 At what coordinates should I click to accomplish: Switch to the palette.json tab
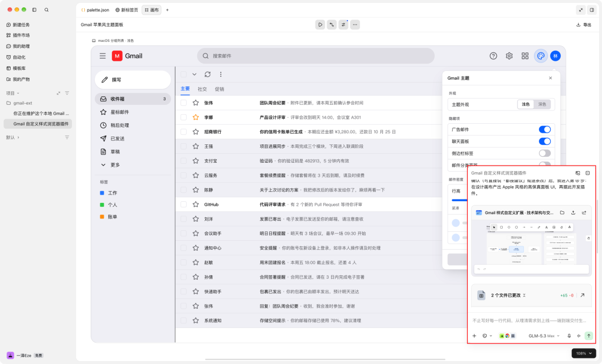pyautogui.click(x=95, y=10)
